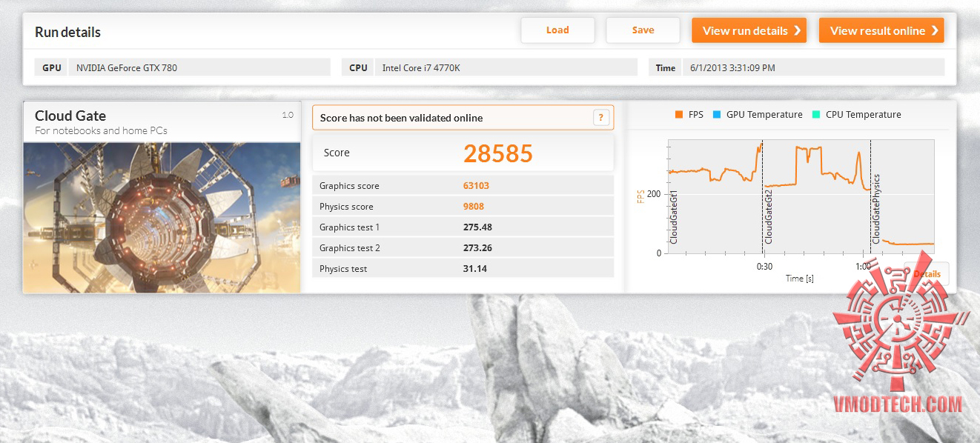Click the overall score 28585

[x=498, y=153]
